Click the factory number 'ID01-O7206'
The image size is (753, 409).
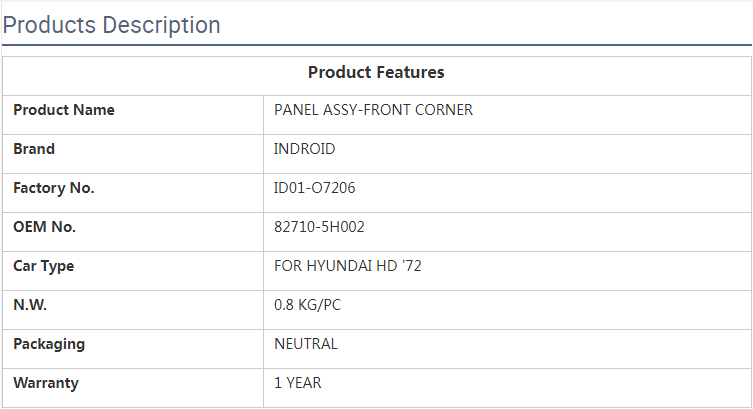pos(314,188)
